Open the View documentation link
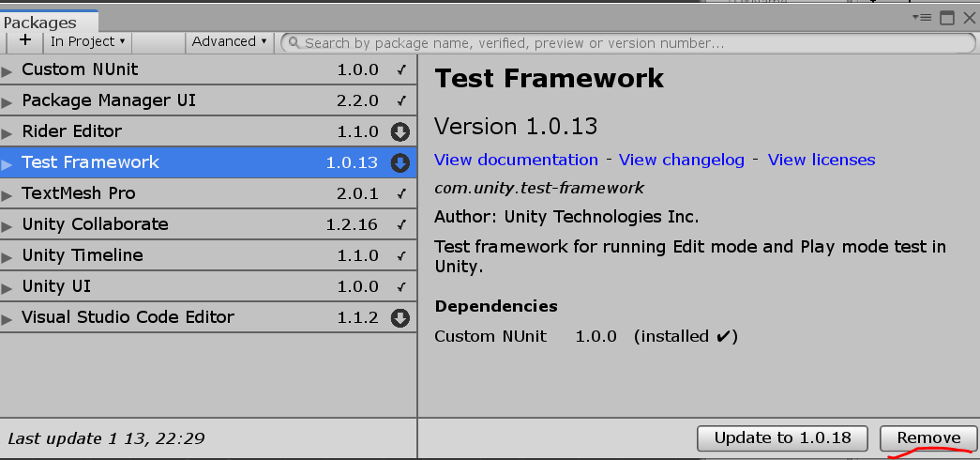The image size is (980, 460). click(x=516, y=160)
